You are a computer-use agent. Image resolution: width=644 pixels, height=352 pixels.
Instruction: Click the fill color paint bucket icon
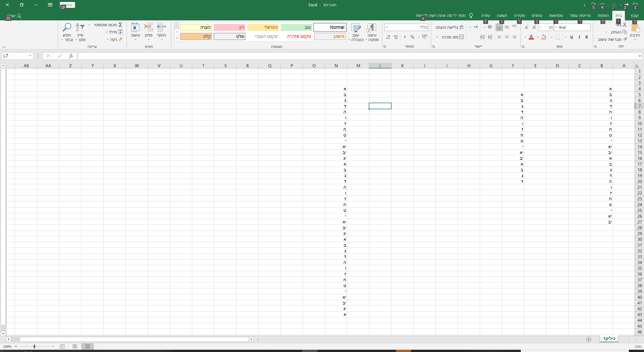544,37
